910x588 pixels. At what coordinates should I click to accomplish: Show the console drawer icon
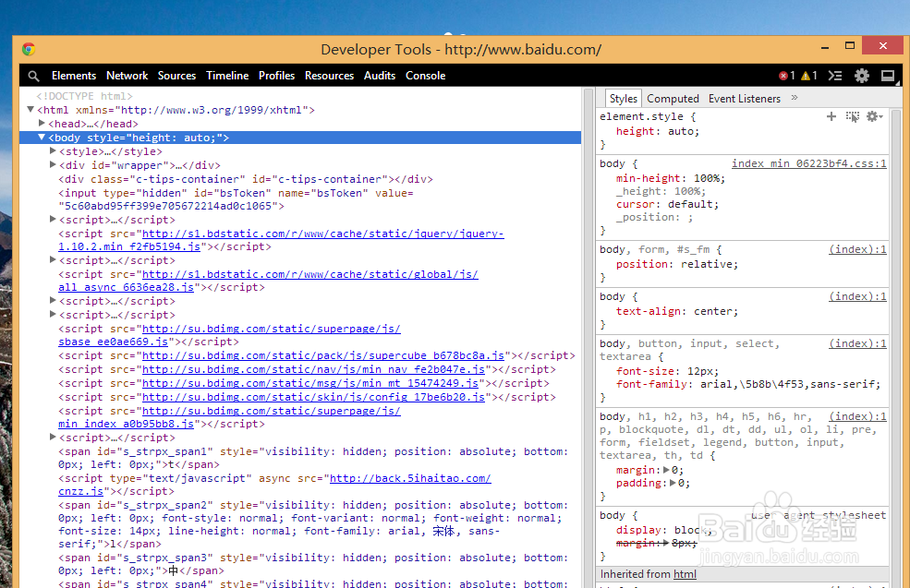click(x=834, y=76)
